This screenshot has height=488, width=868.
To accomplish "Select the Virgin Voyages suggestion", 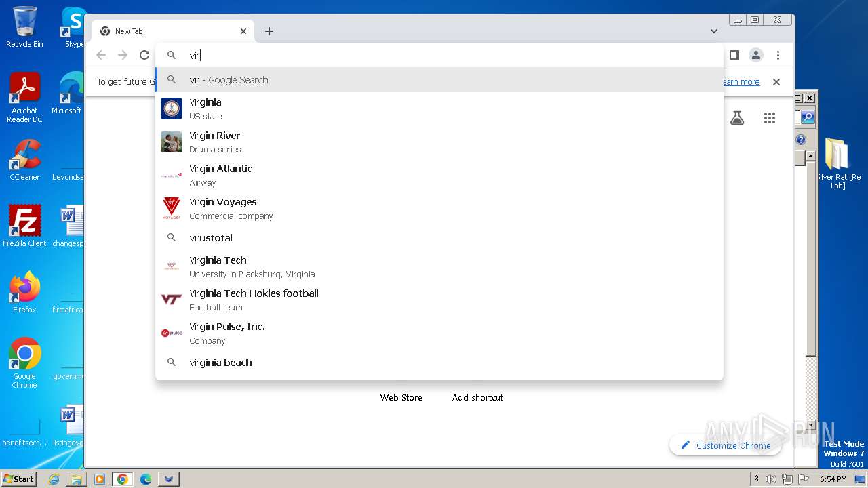I will tap(439, 208).
